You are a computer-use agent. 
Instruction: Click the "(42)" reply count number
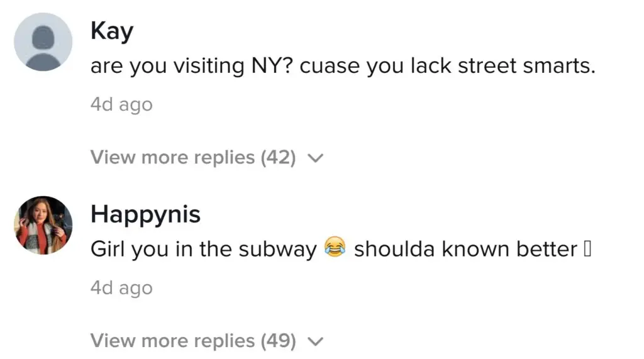pyautogui.click(x=278, y=157)
